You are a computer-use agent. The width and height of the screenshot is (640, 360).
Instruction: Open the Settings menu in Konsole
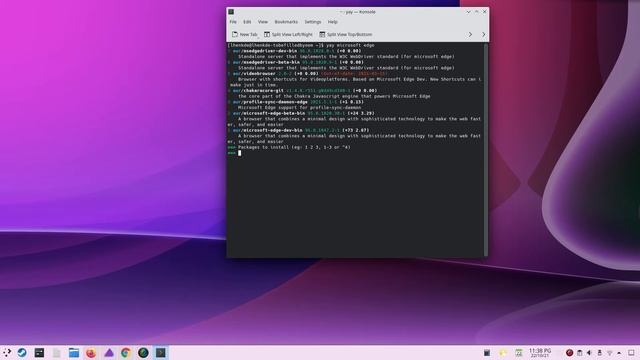coord(313,22)
